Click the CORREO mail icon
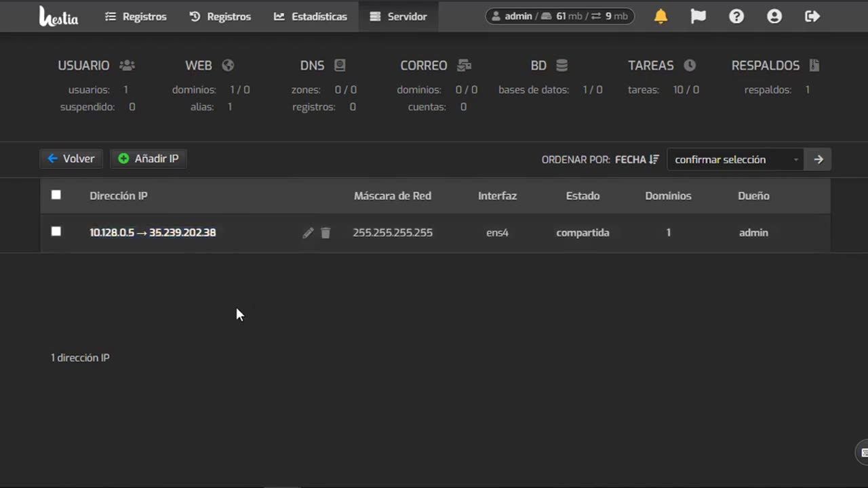868x488 pixels. pos(464,65)
